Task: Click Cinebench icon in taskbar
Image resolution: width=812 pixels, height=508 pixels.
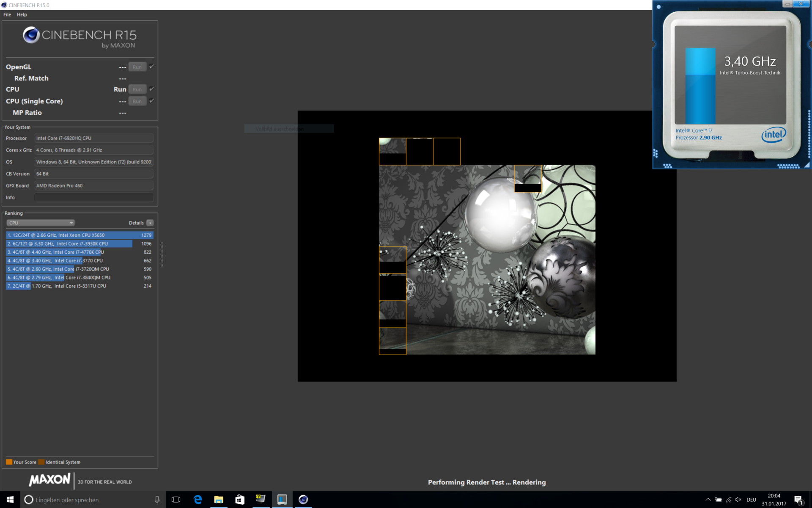Action: pos(303,500)
